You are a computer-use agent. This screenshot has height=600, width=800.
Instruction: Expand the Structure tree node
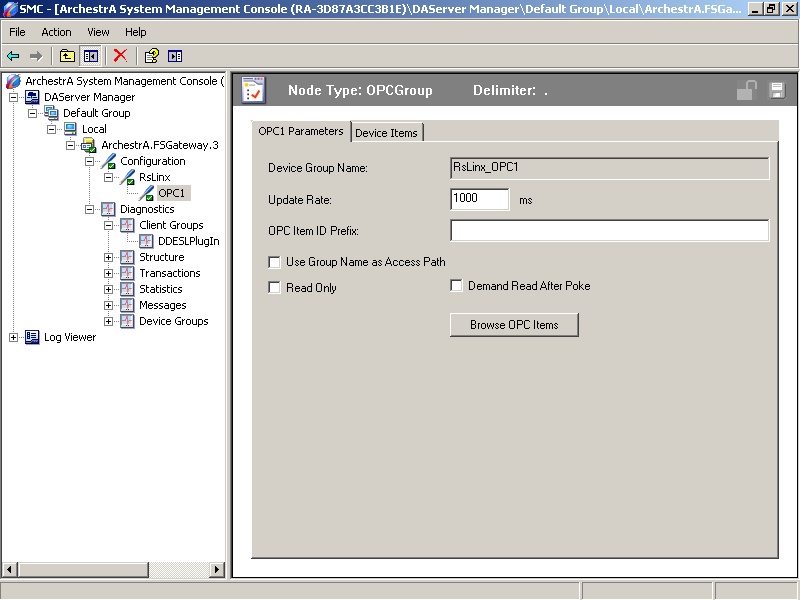pyautogui.click(x=109, y=257)
